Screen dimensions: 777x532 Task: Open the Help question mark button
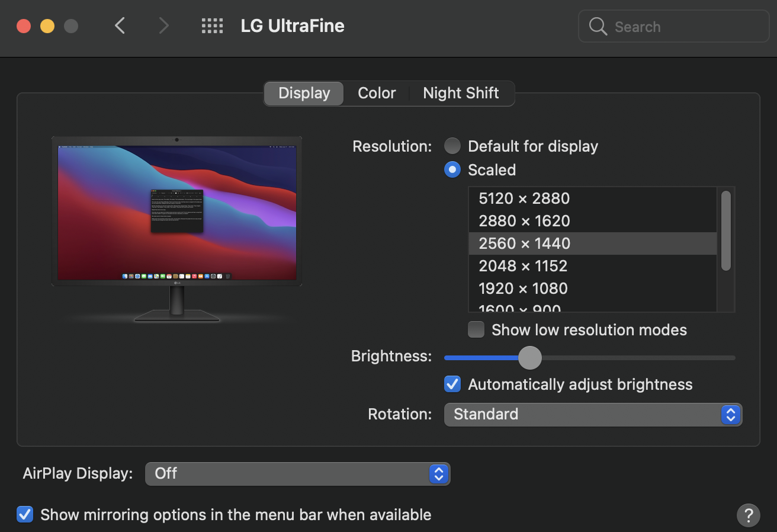(748, 514)
